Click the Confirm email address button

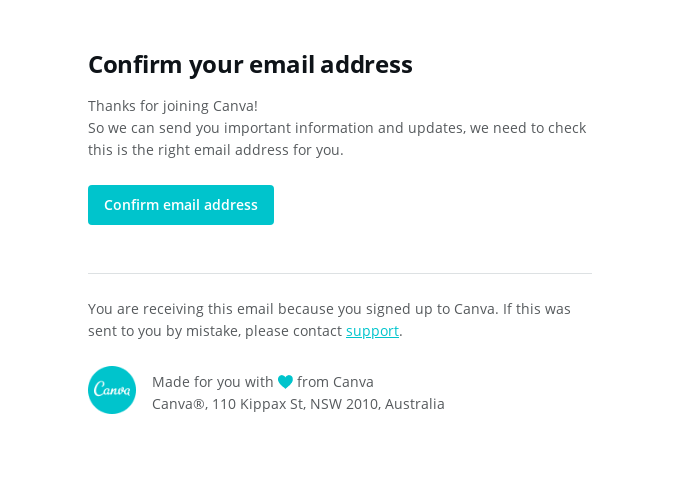point(181,205)
